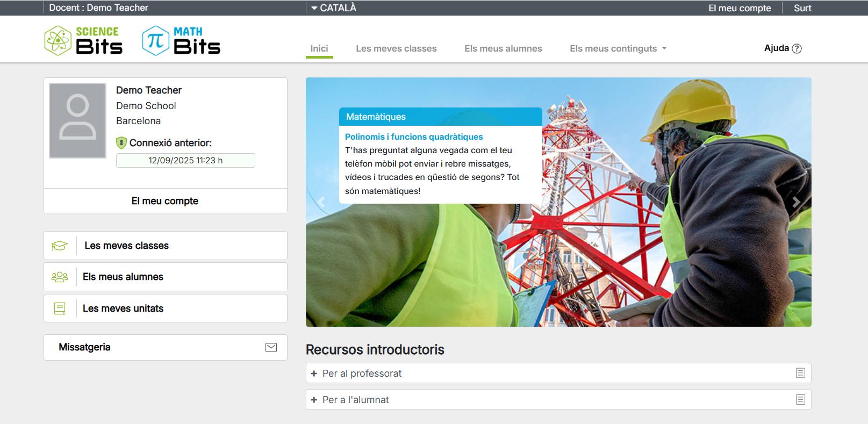
Task: Show the next carousel slide
Action: tap(796, 202)
